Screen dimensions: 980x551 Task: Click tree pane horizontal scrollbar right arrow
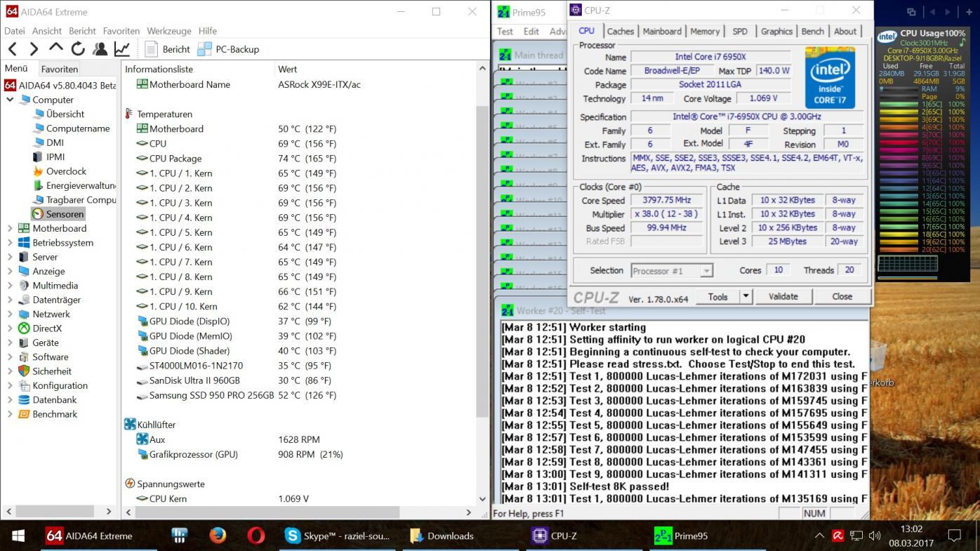tap(109, 511)
